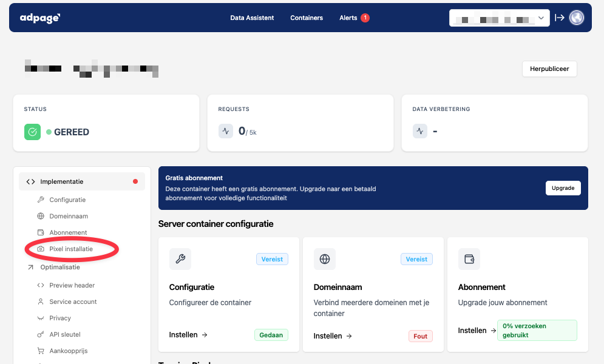Click the adpage logo
Viewport: 604px width, 364px height.
[x=40, y=18]
